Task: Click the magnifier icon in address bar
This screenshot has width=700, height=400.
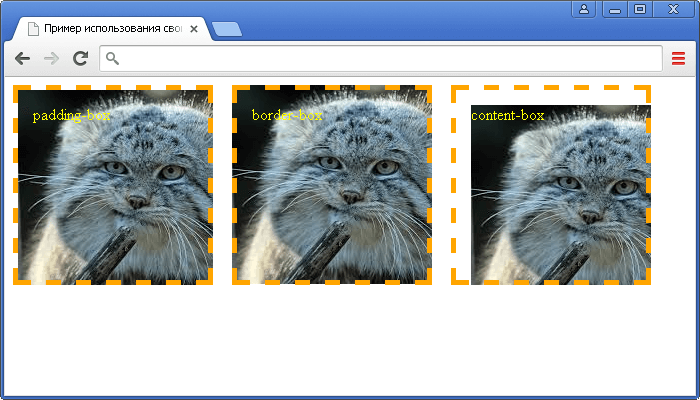Action: (x=112, y=58)
